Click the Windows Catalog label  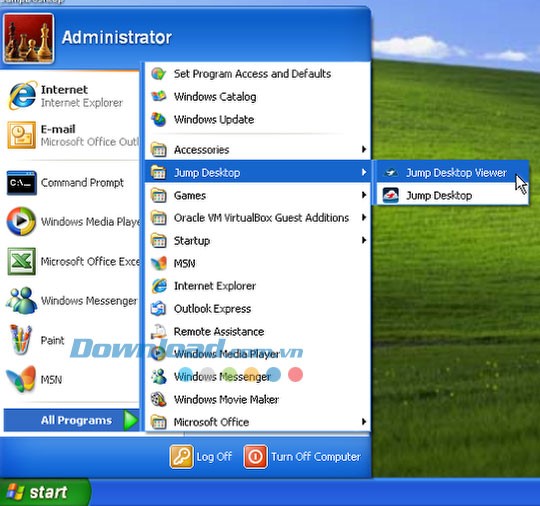[215, 97]
